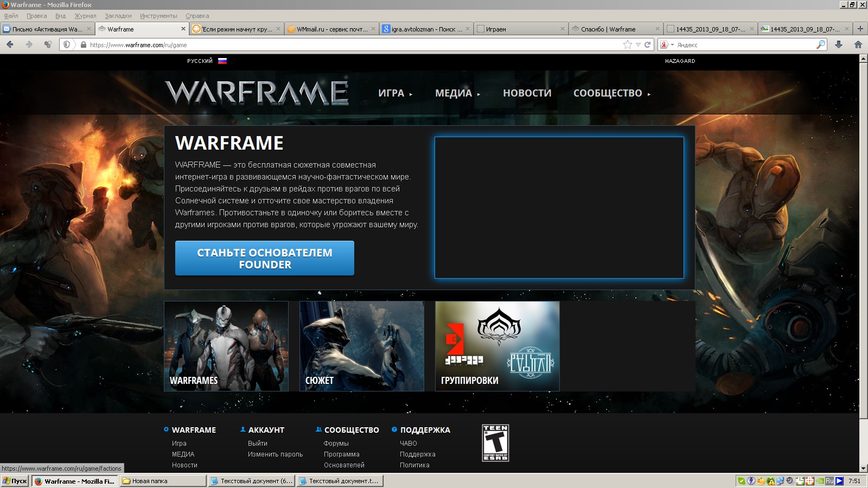Close the active Warframe tab
The image size is (868, 488).
(x=183, y=29)
